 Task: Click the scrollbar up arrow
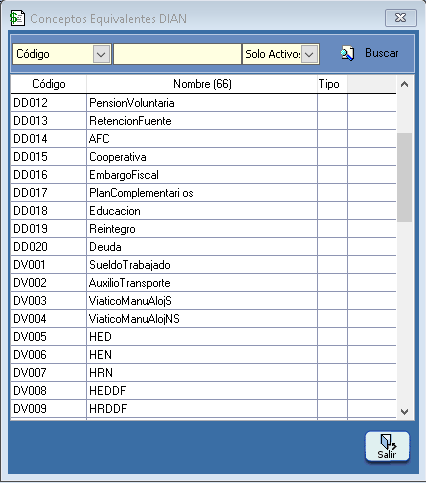tap(405, 84)
